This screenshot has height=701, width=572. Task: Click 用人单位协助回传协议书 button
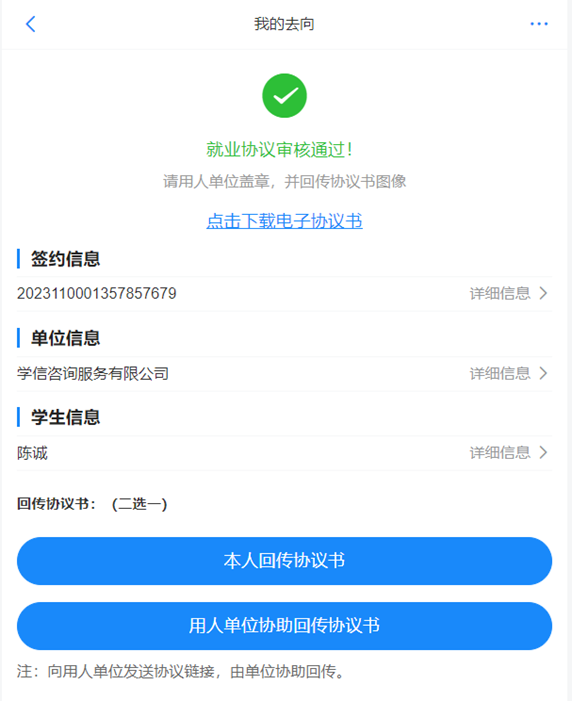[284, 626]
